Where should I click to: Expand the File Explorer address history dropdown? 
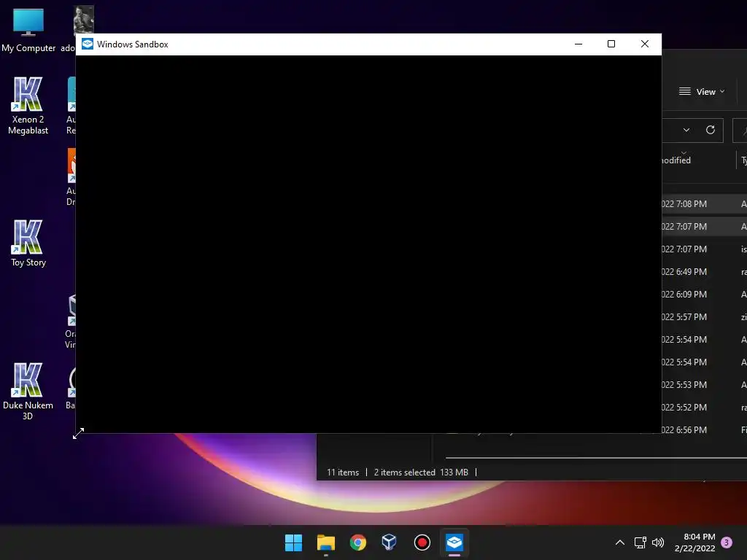pos(686,130)
